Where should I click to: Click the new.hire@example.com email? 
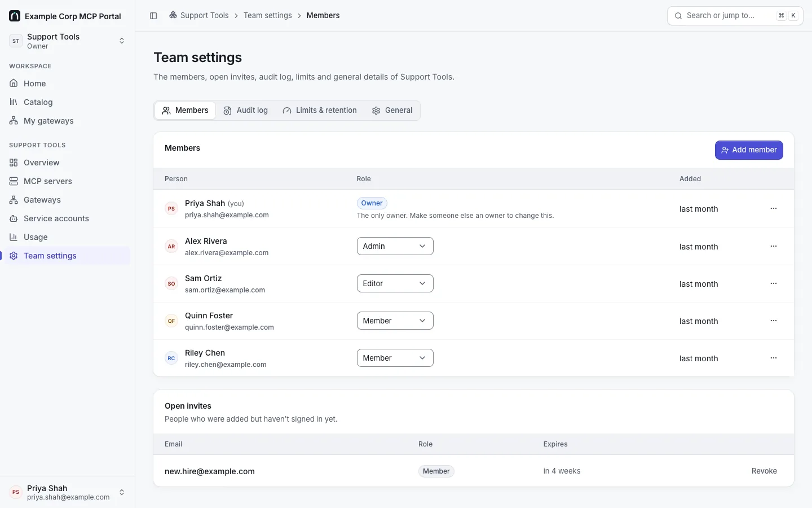tap(210, 471)
